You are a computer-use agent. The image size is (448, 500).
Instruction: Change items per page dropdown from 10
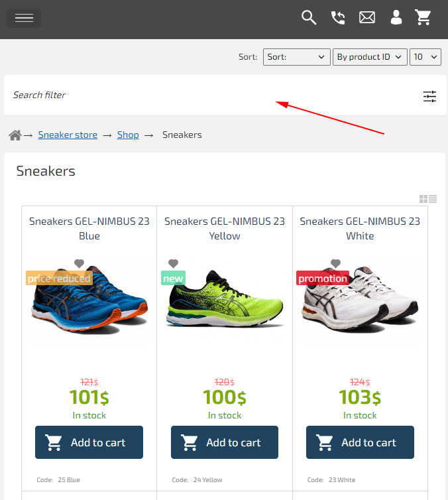[425, 57]
